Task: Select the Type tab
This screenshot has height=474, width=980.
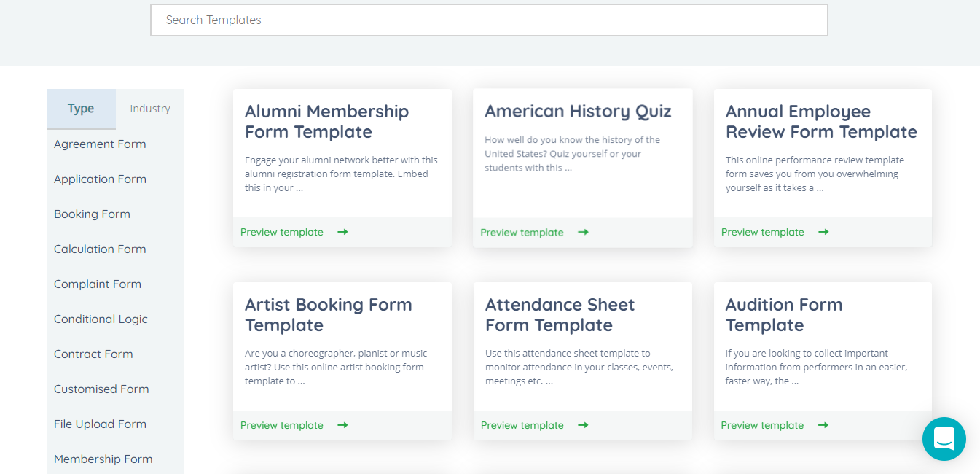Action: 81,109
